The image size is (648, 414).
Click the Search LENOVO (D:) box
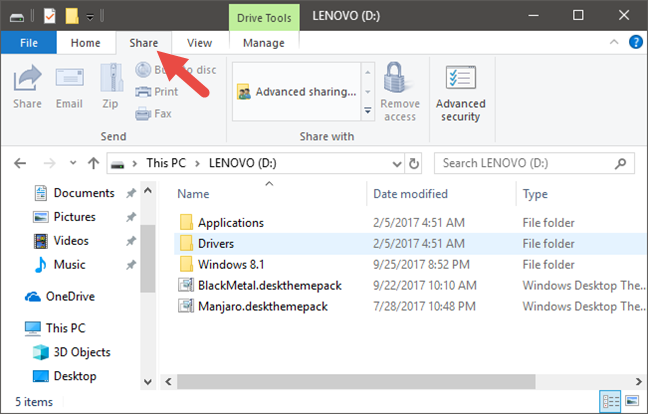(x=534, y=164)
